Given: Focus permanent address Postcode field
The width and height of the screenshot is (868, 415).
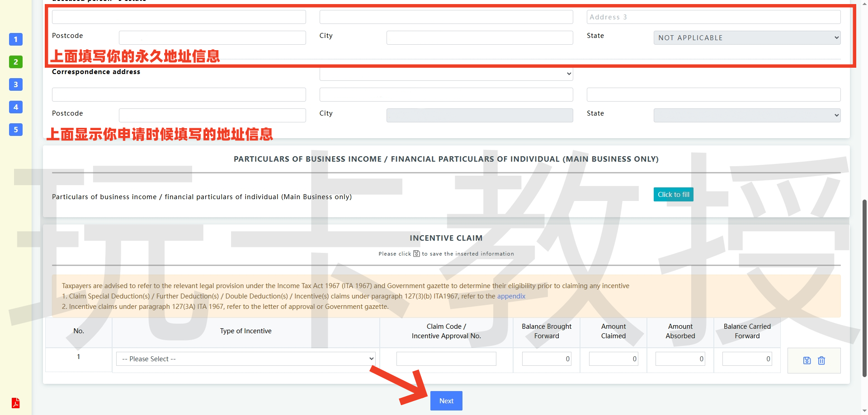Looking at the screenshot, I should (212, 38).
